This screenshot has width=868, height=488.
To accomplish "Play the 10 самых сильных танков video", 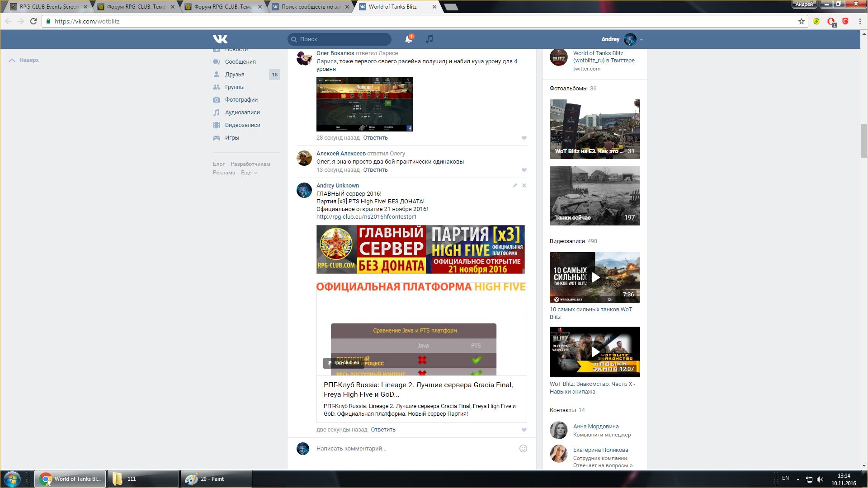I will [595, 277].
